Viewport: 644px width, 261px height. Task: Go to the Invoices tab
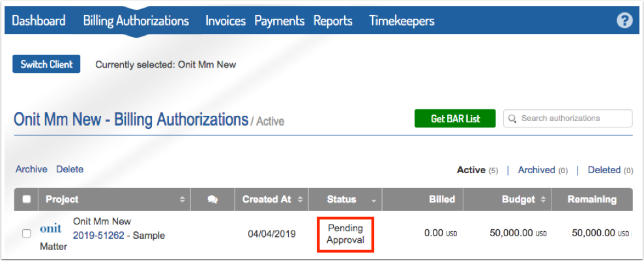(226, 21)
